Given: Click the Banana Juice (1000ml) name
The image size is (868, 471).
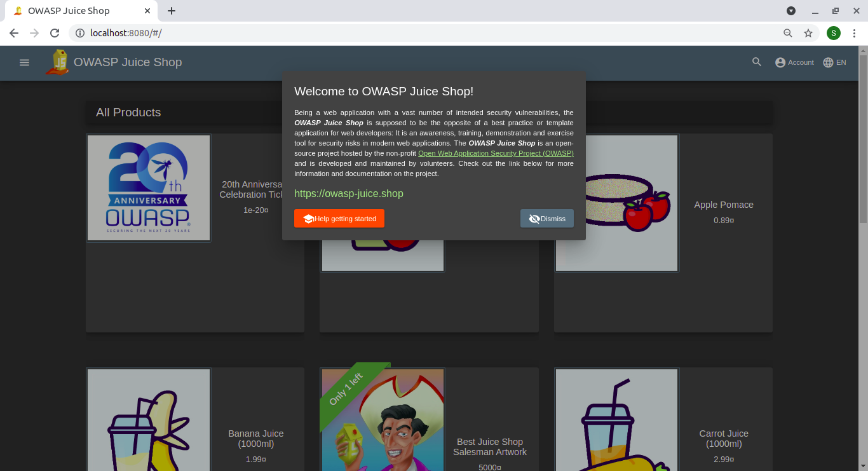Looking at the screenshot, I should pyautogui.click(x=256, y=439).
